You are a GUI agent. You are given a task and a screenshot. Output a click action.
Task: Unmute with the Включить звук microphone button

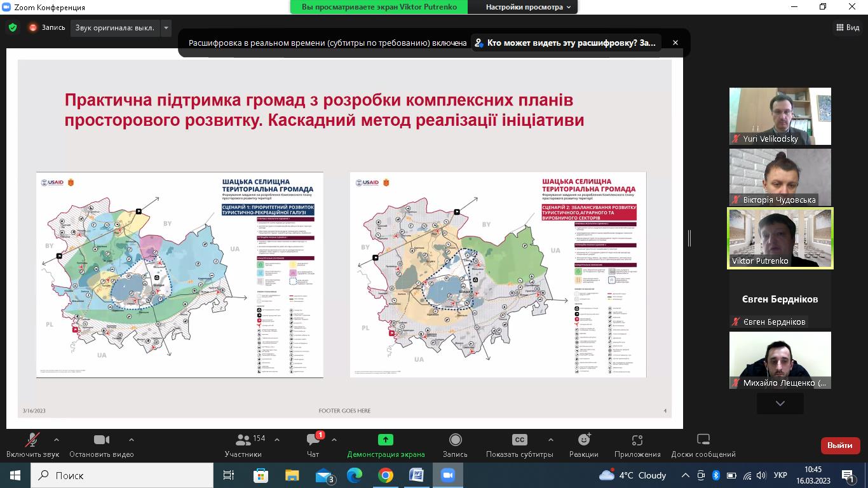tap(32, 445)
